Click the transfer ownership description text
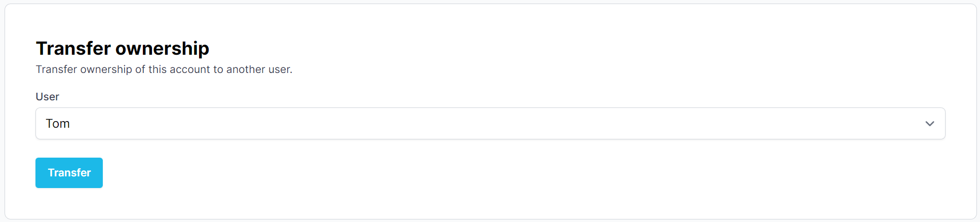980x222 pixels. click(164, 69)
